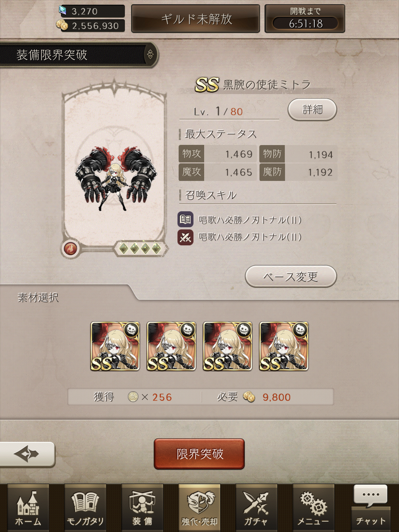Expand the 装備限界突破 header selector
The height and width of the screenshot is (532, 399).
point(150,55)
